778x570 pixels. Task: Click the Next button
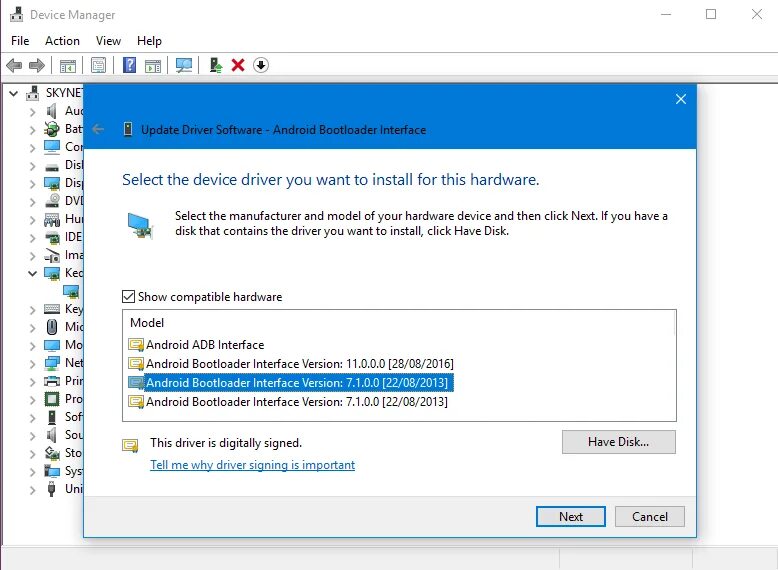(571, 516)
